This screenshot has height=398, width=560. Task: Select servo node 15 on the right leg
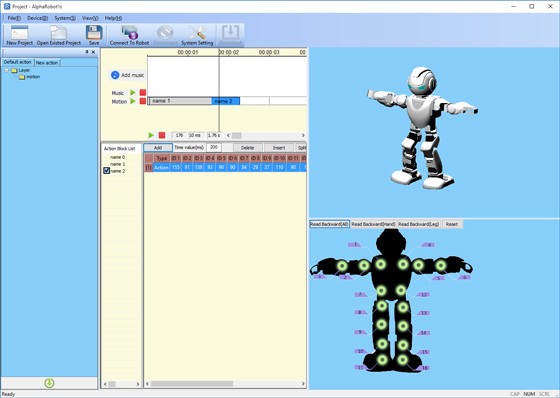403,345
